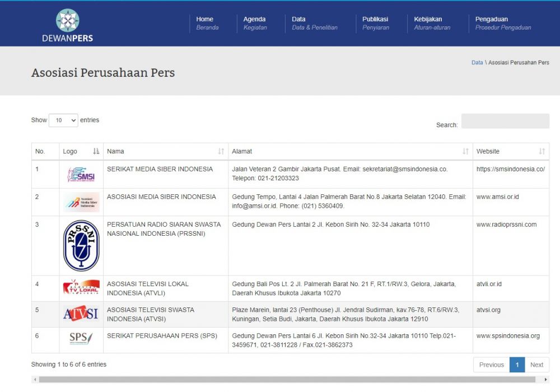Select the AMSI logo in row 2
The image size is (560, 392).
81,202
